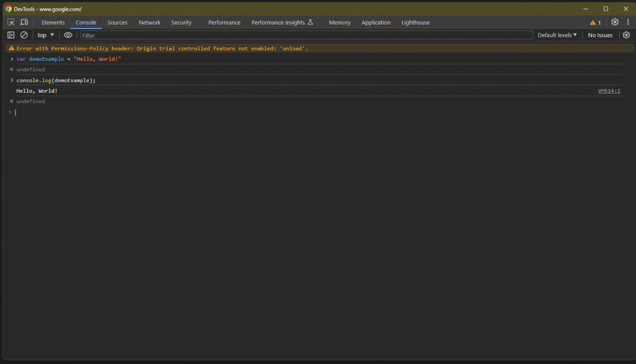
Task: Click the warning count indicator
Action: (596, 22)
